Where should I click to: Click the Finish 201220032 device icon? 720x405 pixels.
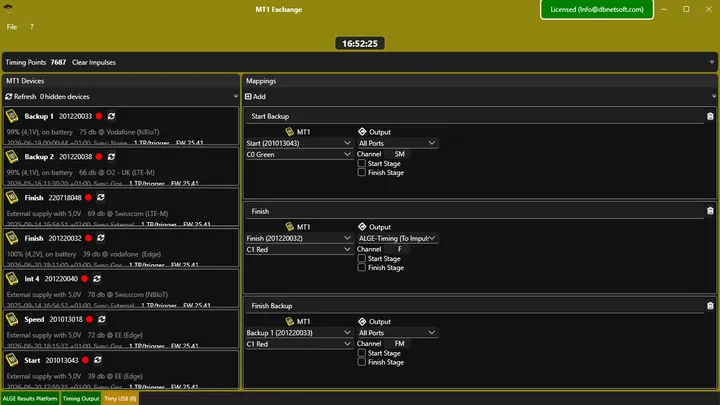(12, 238)
